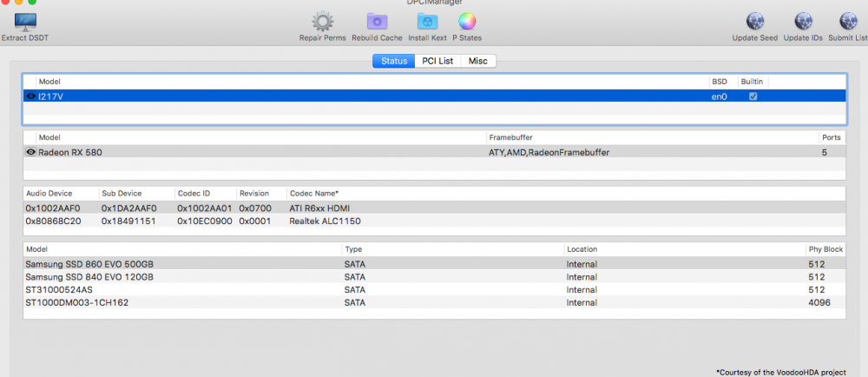Select Samsung SSD 860 EVO 500GB drive
868x377 pixels.
pyautogui.click(x=435, y=264)
